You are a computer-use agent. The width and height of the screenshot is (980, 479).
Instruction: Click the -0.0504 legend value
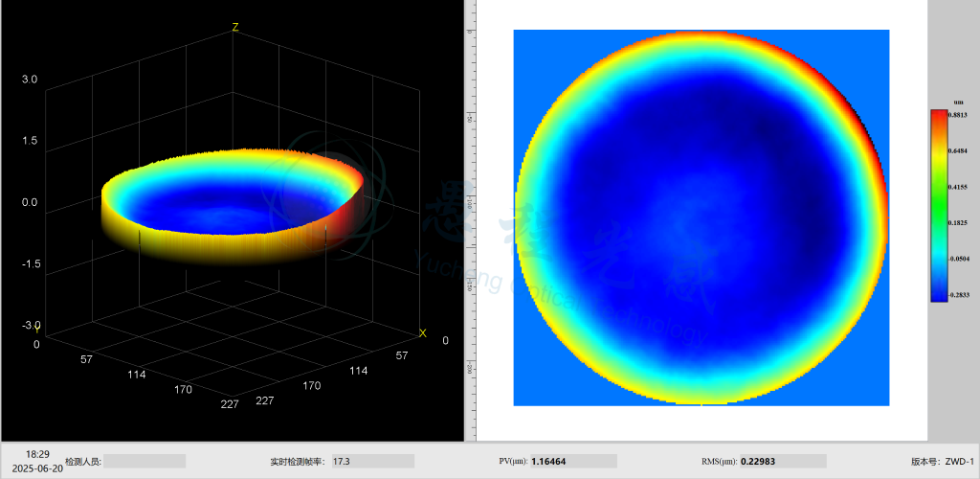(x=959, y=259)
